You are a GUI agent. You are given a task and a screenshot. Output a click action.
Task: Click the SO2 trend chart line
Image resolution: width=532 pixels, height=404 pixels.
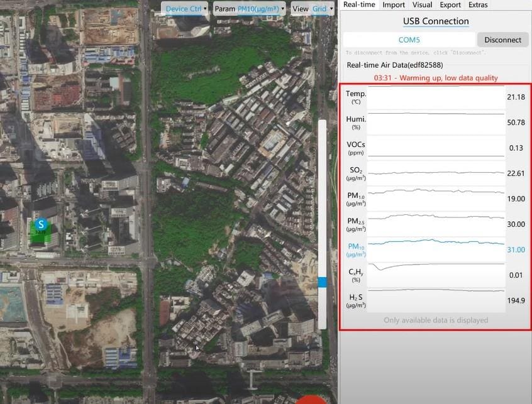click(436, 172)
